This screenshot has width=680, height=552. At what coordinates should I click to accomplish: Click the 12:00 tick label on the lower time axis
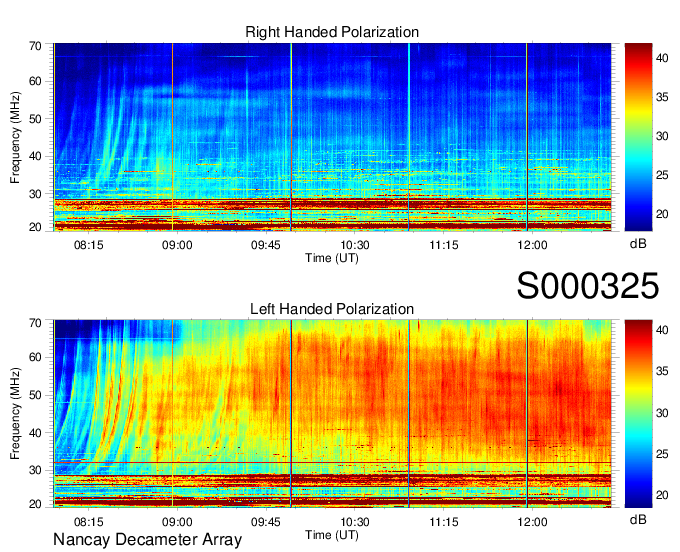[533, 522]
